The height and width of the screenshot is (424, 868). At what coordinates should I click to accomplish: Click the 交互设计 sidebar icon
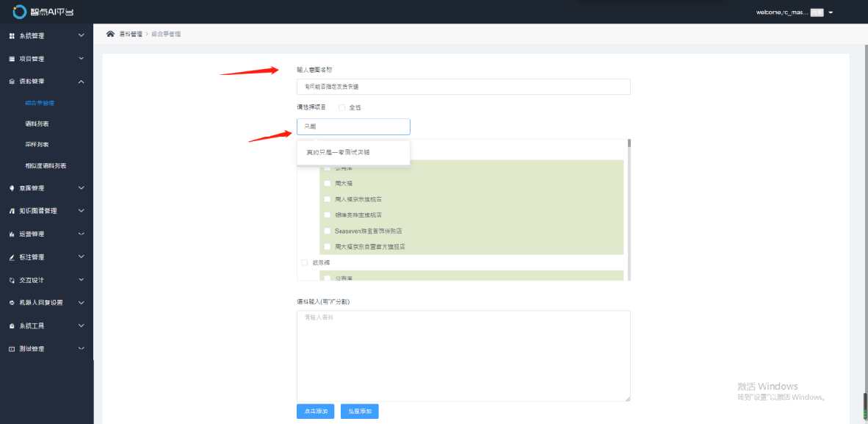12,281
